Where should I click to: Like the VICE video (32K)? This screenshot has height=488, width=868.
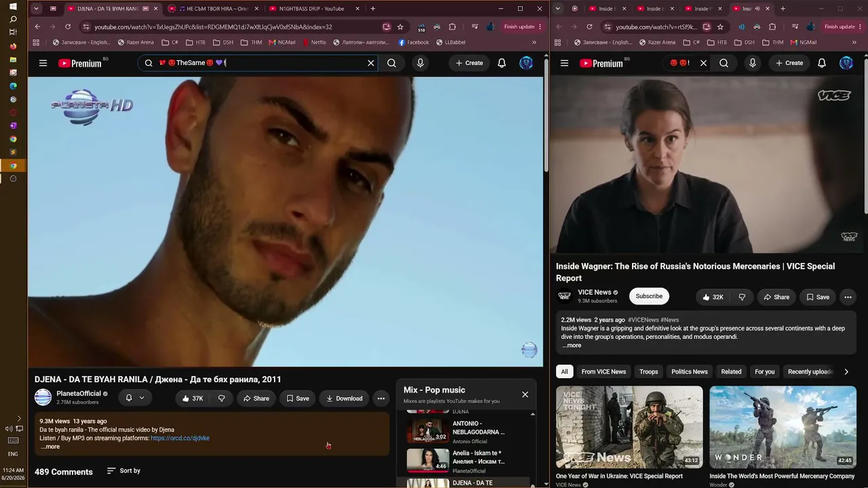[x=713, y=297]
